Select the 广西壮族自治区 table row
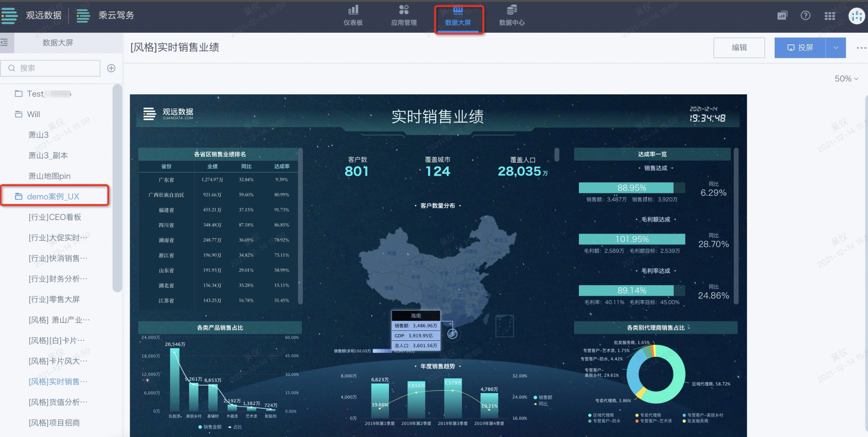The image size is (868, 437). coord(218,195)
